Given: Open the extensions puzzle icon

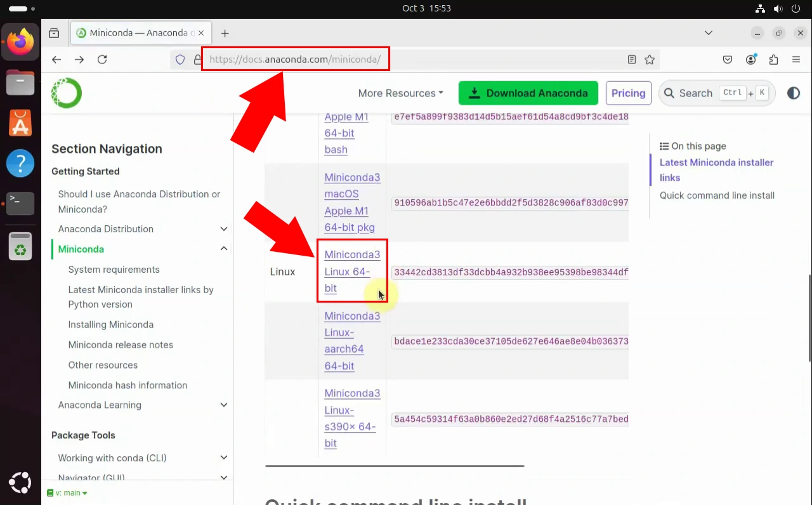Looking at the screenshot, I should click(773, 60).
